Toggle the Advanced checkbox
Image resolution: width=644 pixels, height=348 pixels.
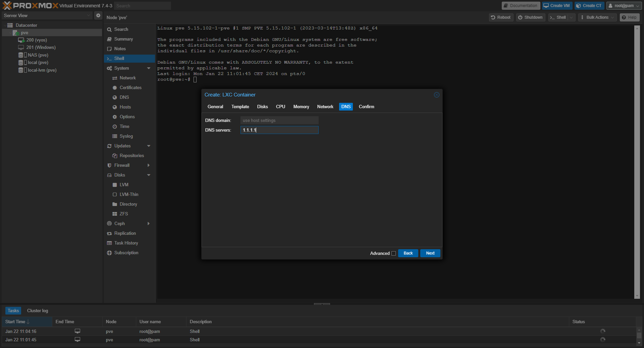pos(393,253)
